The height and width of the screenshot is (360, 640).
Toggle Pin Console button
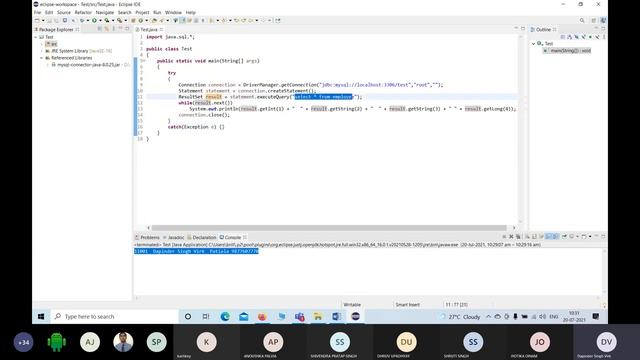(x=564, y=236)
